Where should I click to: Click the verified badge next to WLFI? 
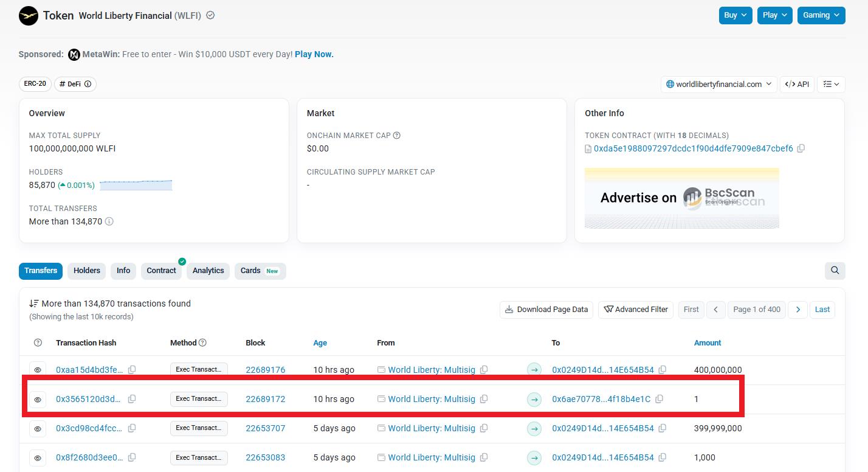point(210,15)
